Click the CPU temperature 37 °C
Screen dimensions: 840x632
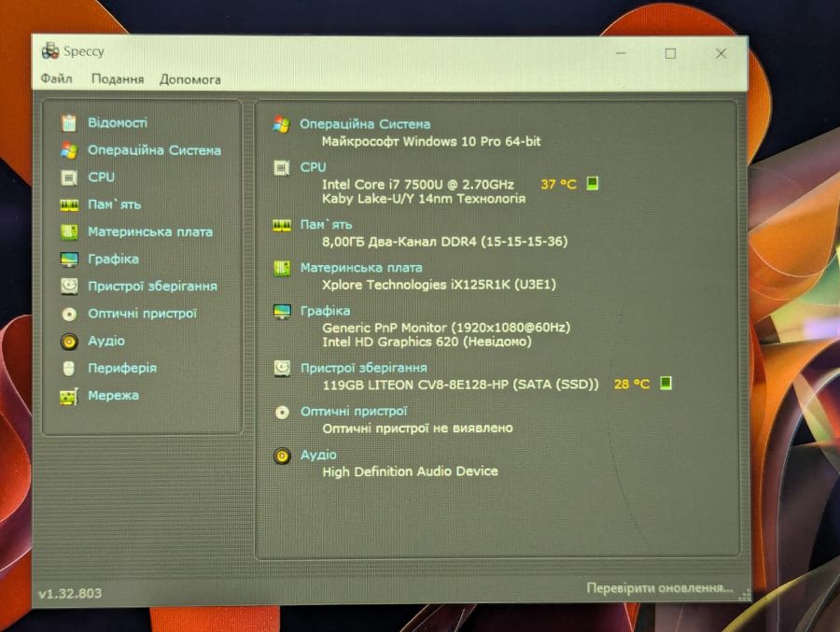[558, 185]
